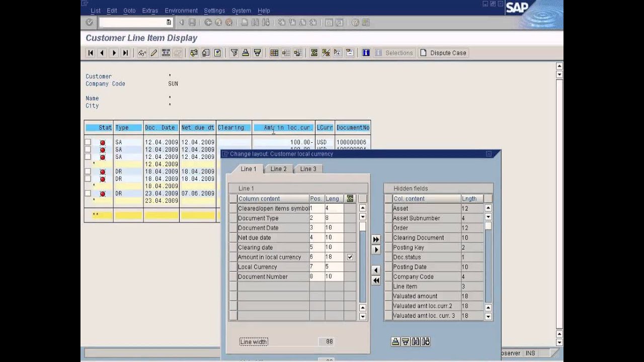Jump to the last item icon
Image resolution: width=644 pixels, height=362 pixels.
tap(125, 53)
